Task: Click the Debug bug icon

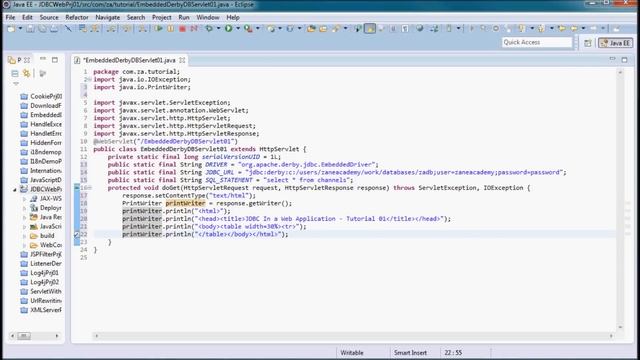Action: coord(209,29)
